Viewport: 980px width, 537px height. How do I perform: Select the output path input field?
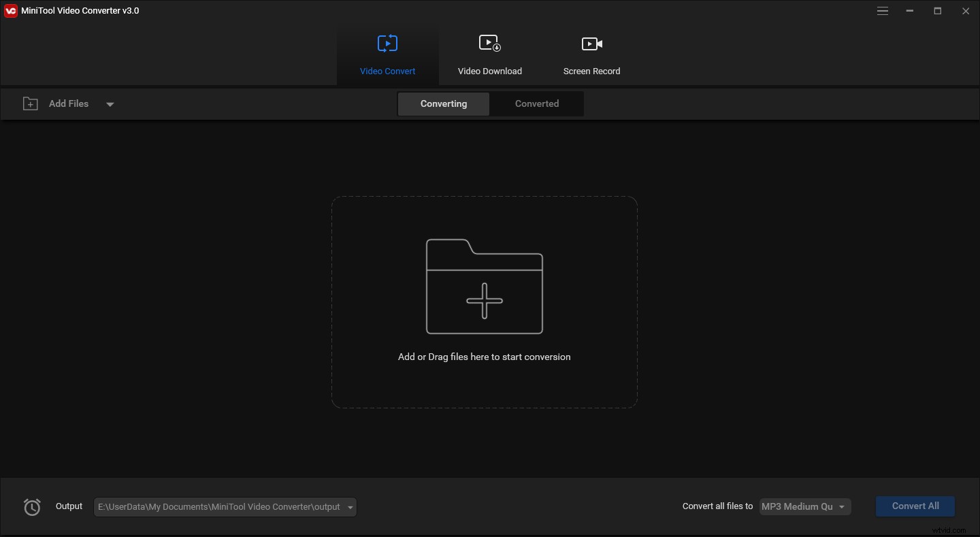pos(218,506)
